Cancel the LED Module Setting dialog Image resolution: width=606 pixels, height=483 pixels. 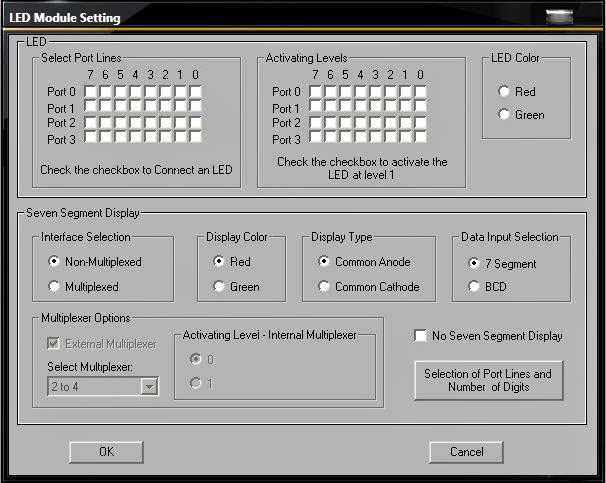point(466,452)
